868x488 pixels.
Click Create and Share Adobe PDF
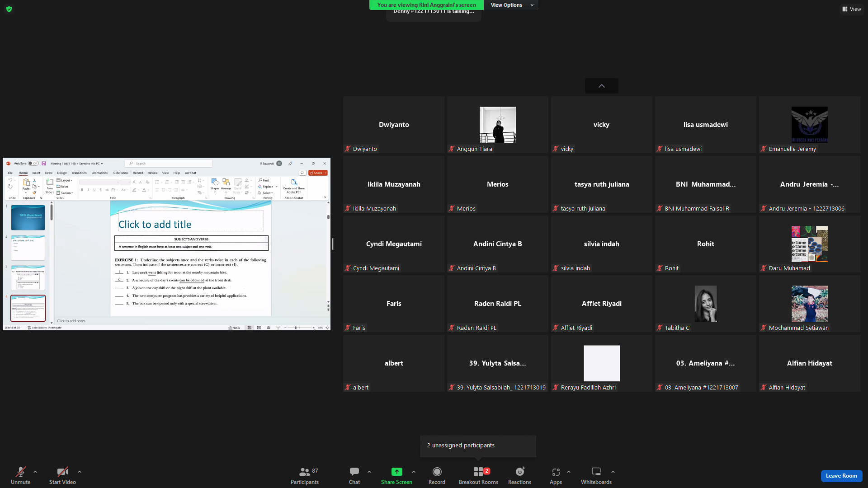coord(294,186)
